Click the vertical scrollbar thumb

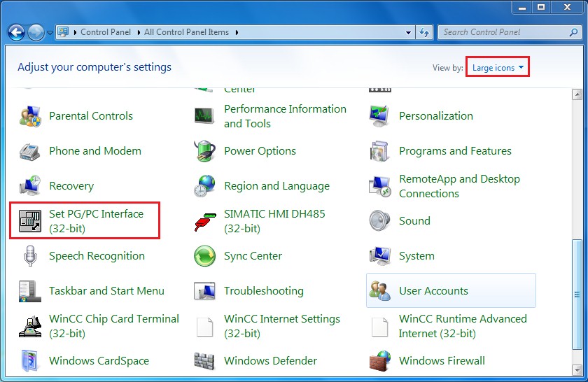point(577,295)
